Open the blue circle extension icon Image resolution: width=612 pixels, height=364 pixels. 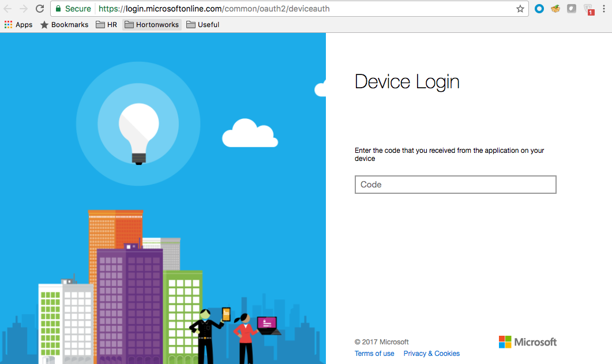point(539,9)
